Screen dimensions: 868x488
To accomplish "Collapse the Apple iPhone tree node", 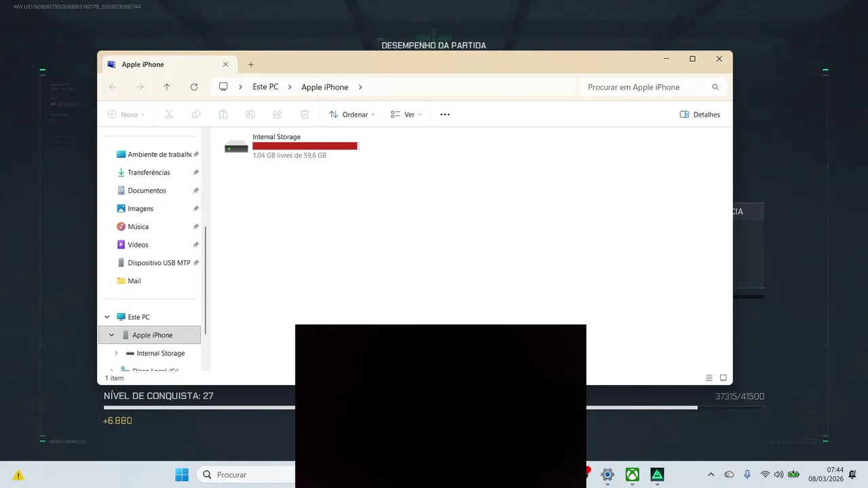I will (x=112, y=335).
